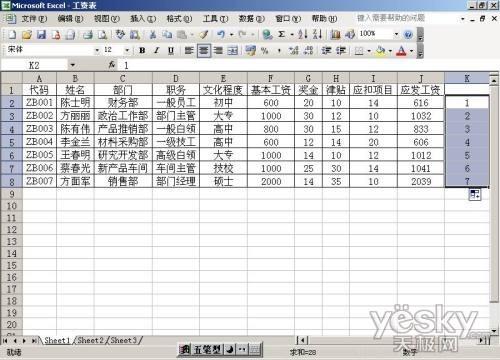Undo the last action

221,34
